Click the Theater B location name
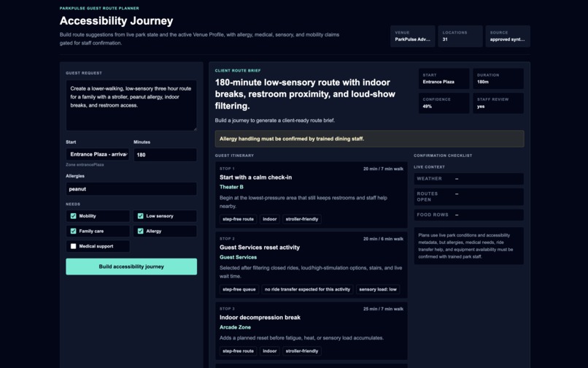588x368 pixels. pyautogui.click(x=231, y=187)
